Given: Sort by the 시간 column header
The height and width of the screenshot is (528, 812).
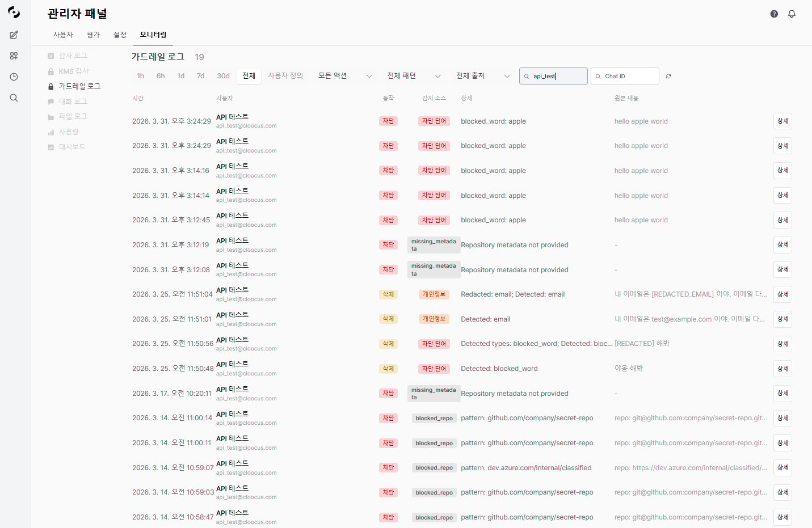Looking at the screenshot, I should coord(138,98).
